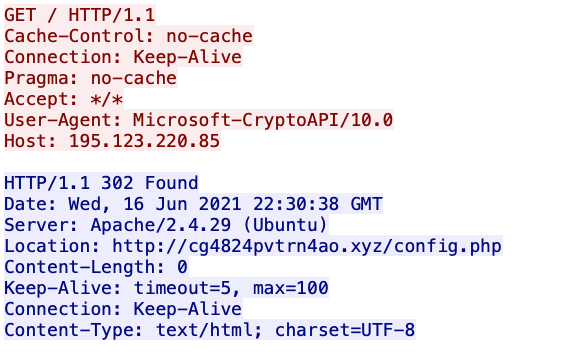Click the HTTP/1.1 302 Found status line
This screenshot has width=583, height=364.
[x=101, y=183]
